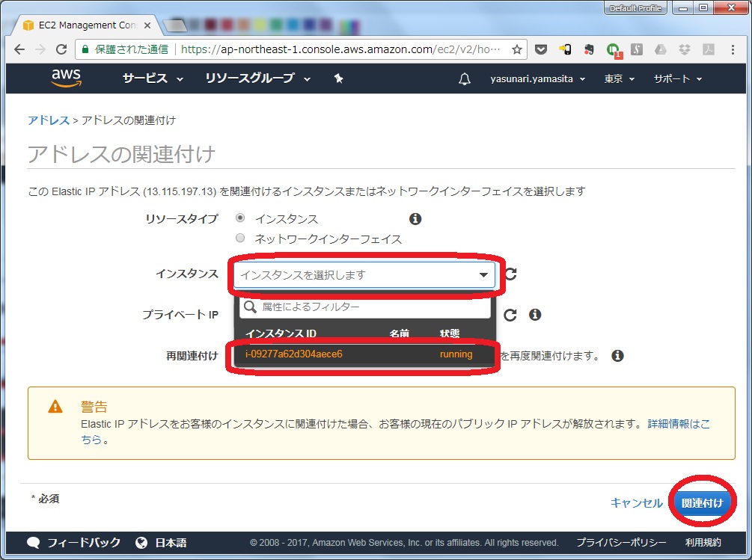752x560 pixels.
Task: Open the 詳細情報はこちら link in the warning
Action: click(x=679, y=424)
